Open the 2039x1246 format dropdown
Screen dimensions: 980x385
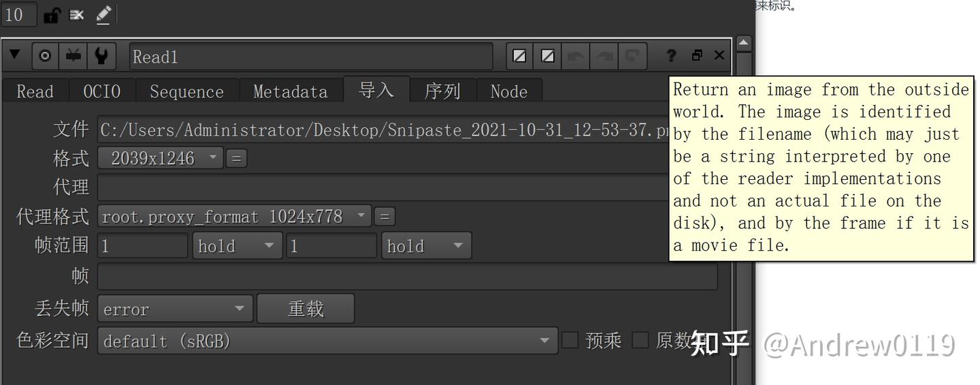[161, 159]
